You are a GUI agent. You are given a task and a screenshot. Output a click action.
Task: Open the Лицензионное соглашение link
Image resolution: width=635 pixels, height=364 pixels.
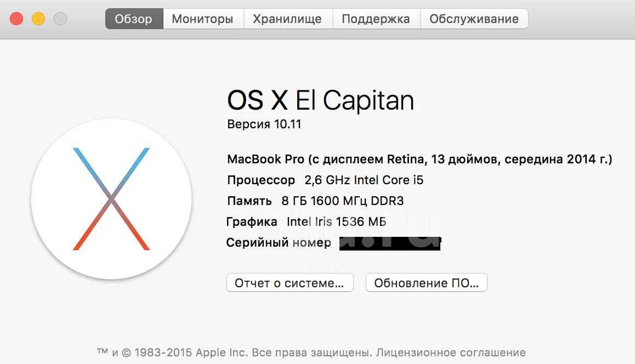pyautogui.click(x=451, y=352)
